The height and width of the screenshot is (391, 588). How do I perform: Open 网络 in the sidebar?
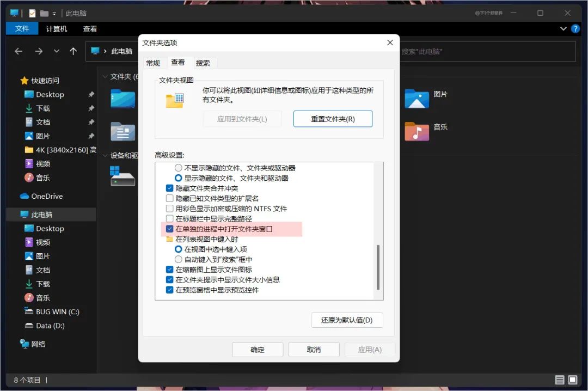click(38, 344)
